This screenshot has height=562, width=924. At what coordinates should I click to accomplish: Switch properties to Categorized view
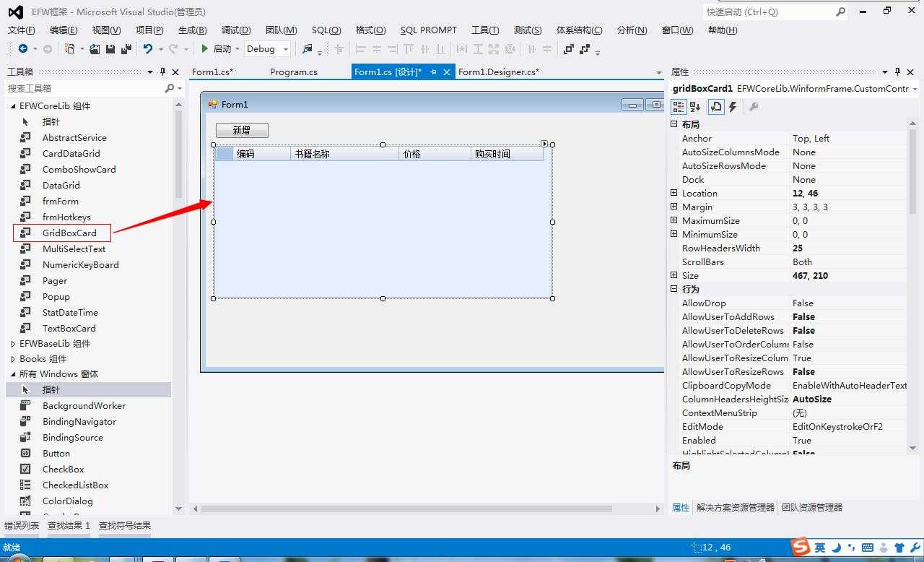(x=679, y=107)
